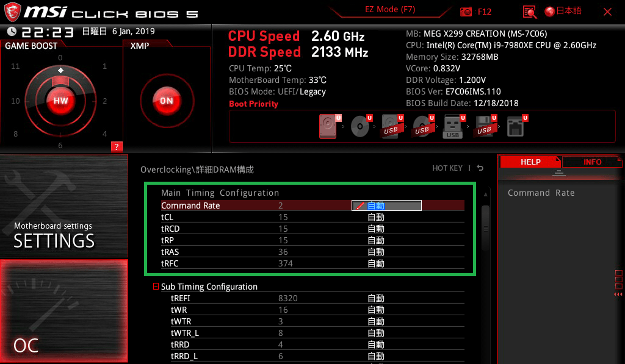Click the tREFI value 8320
625x364 pixels.
pyautogui.click(x=288, y=298)
